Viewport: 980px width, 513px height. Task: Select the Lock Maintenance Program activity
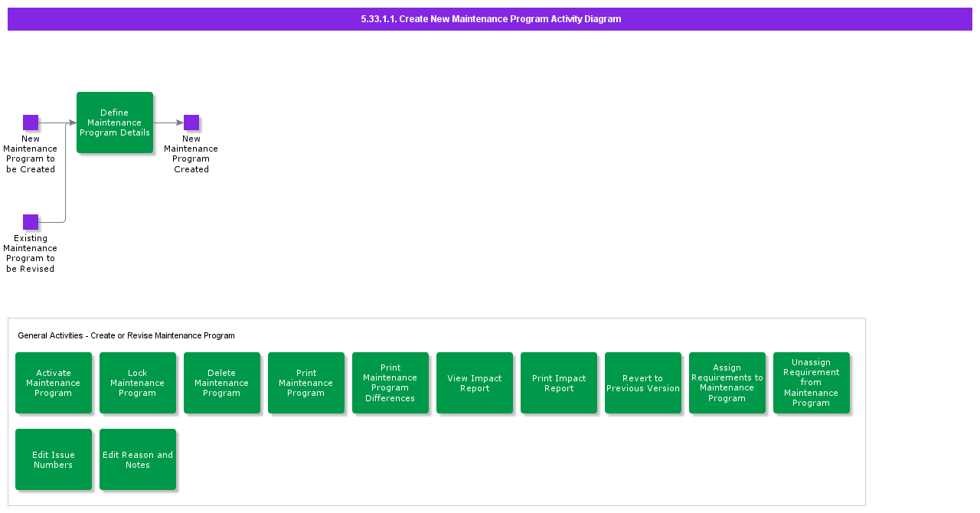click(138, 383)
